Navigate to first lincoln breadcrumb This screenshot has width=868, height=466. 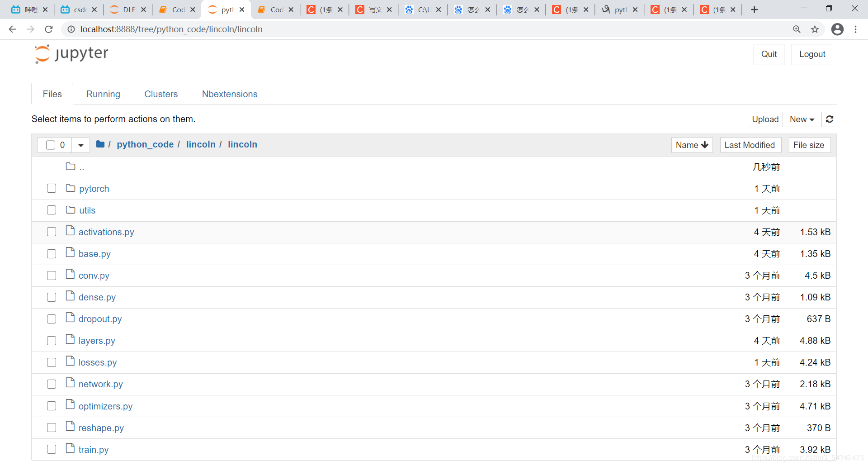tap(201, 144)
